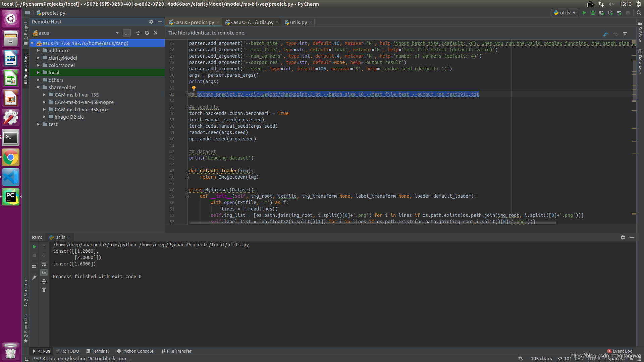Open the Database side panel
Screen dimensions: 644x362
point(640,62)
